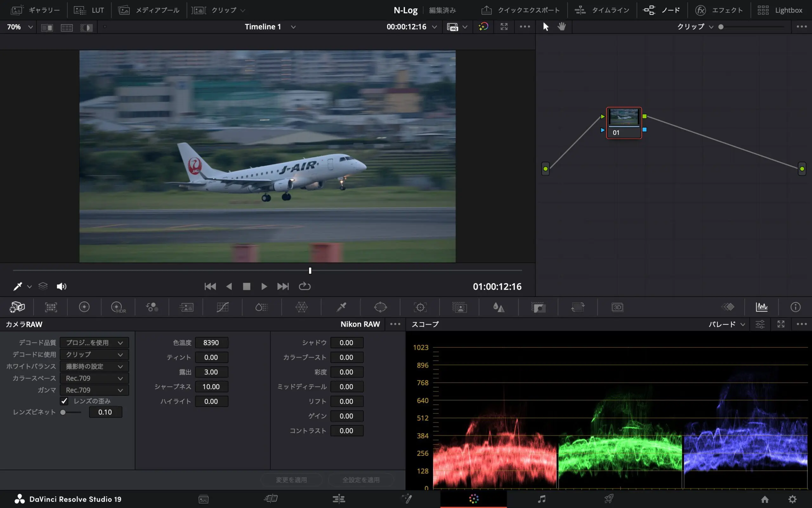Toggle the lens distortion checkbox
The width and height of the screenshot is (812, 508).
pos(64,401)
